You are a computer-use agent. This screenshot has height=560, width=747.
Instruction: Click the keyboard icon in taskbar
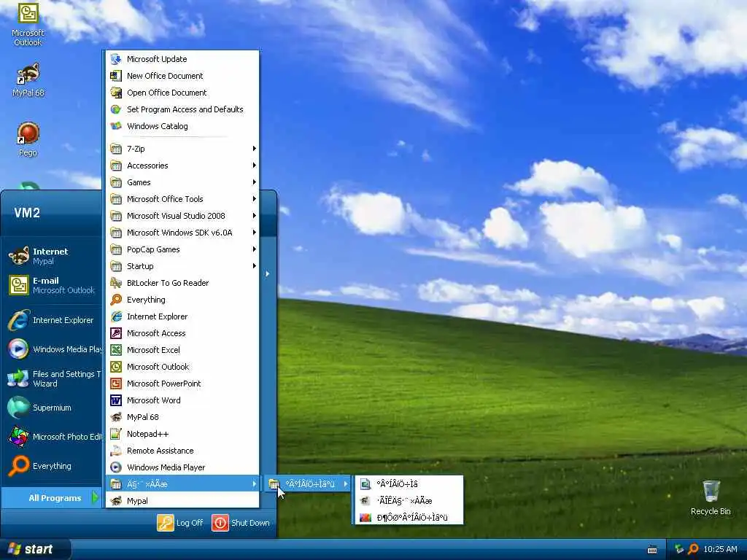pyautogui.click(x=652, y=550)
